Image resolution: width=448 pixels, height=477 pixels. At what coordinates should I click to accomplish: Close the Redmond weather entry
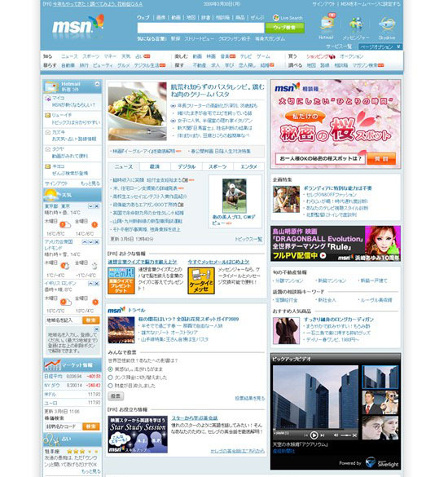click(97, 242)
